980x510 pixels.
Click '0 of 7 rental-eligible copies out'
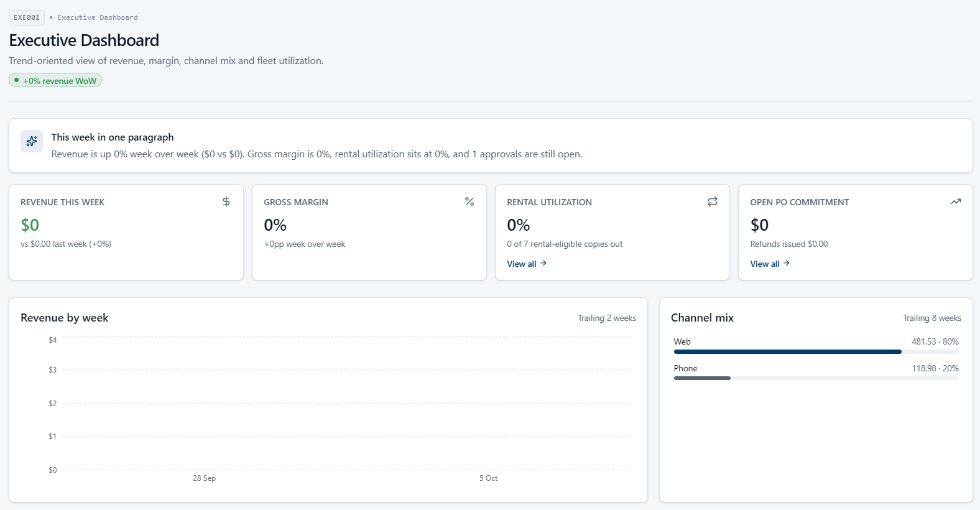click(x=565, y=244)
